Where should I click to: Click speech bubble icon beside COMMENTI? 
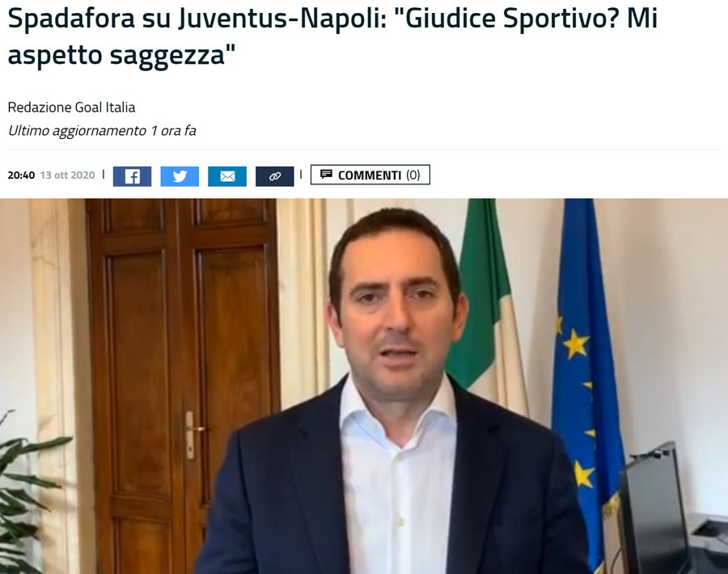point(327,175)
